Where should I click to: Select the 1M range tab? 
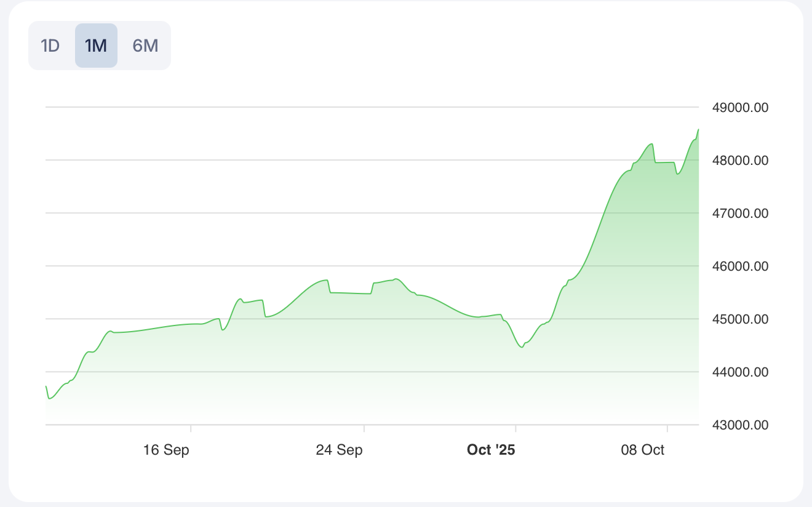click(96, 46)
